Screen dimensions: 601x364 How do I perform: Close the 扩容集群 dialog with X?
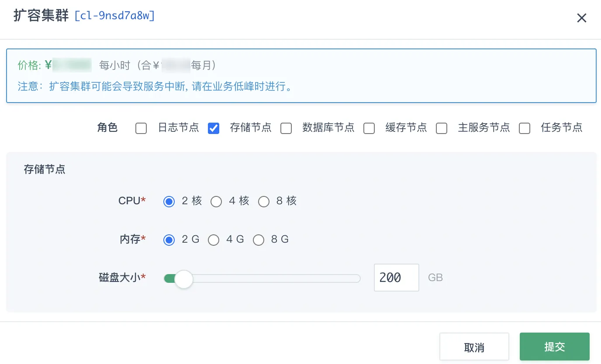click(581, 18)
